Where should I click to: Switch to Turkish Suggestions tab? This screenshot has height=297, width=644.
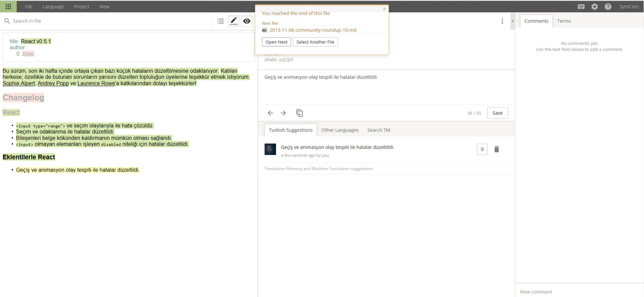(x=290, y=130)
